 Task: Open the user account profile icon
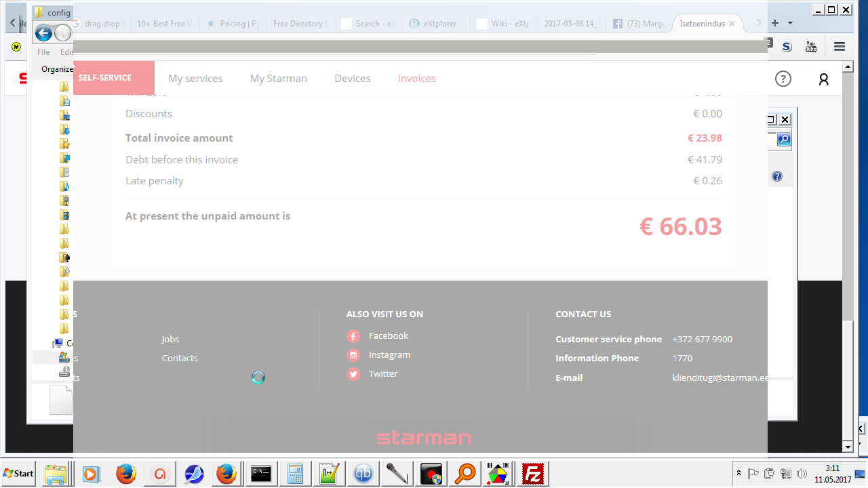[x=824, y=79]
